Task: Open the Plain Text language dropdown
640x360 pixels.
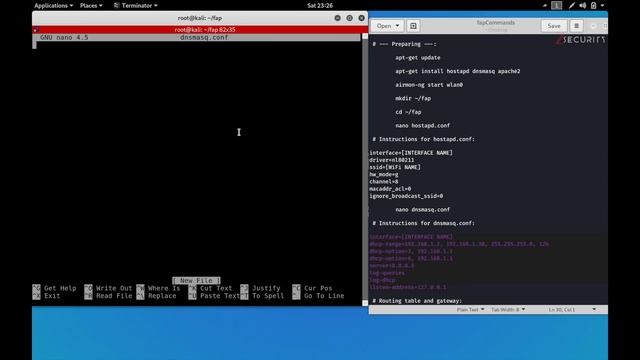Action: (x=470, y=310)
